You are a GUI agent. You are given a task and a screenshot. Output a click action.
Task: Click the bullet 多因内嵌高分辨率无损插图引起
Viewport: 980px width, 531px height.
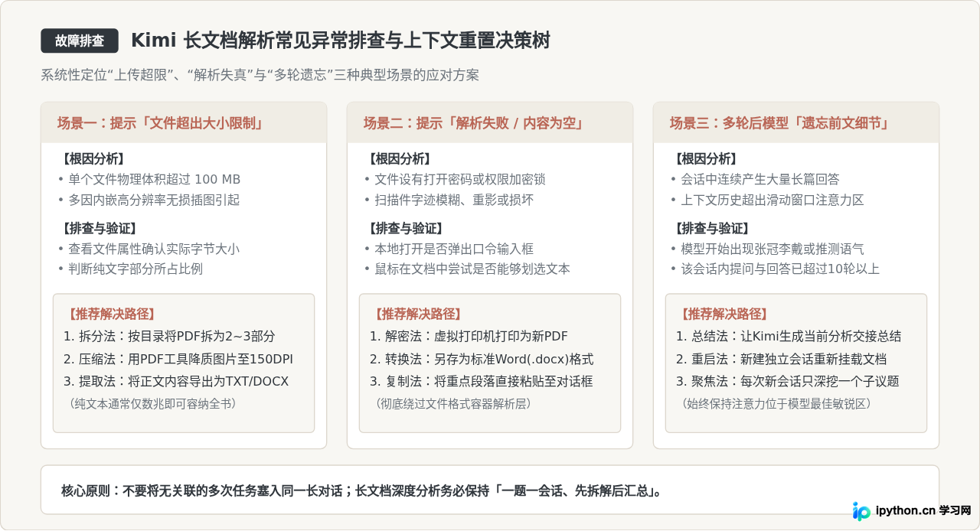[149, 200]
